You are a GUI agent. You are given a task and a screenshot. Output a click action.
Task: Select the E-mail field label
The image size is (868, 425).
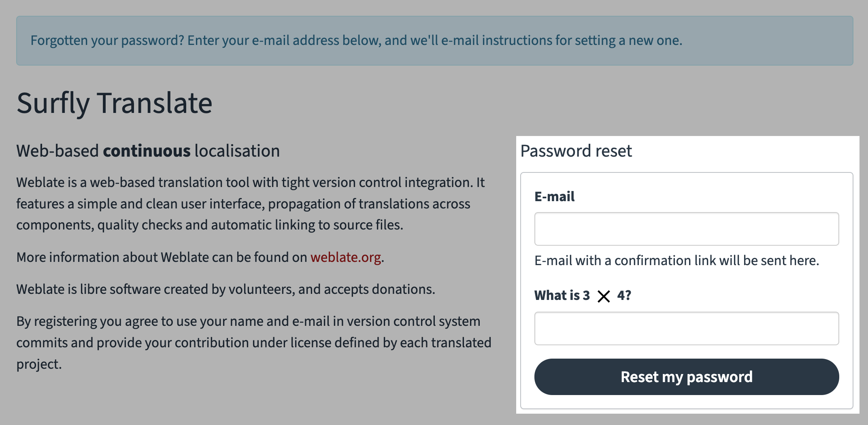(x=554, y=197)
